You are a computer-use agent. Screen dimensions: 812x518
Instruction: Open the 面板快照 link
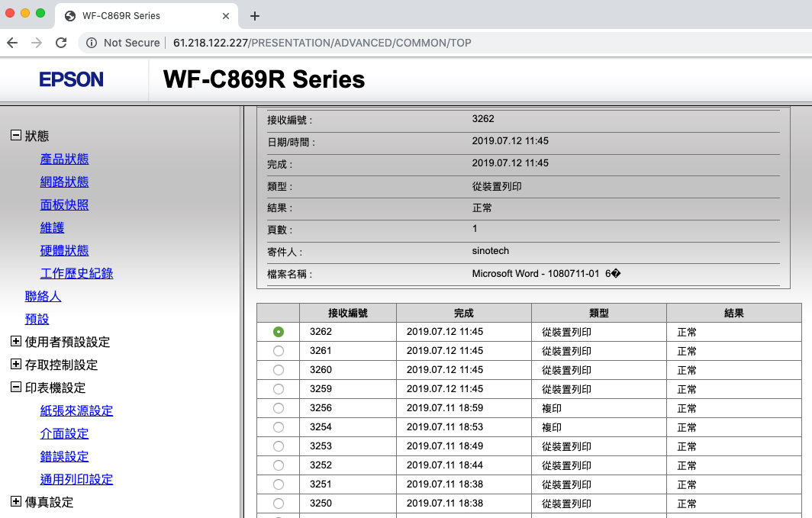pyautogui.click(x=64, y=204)
